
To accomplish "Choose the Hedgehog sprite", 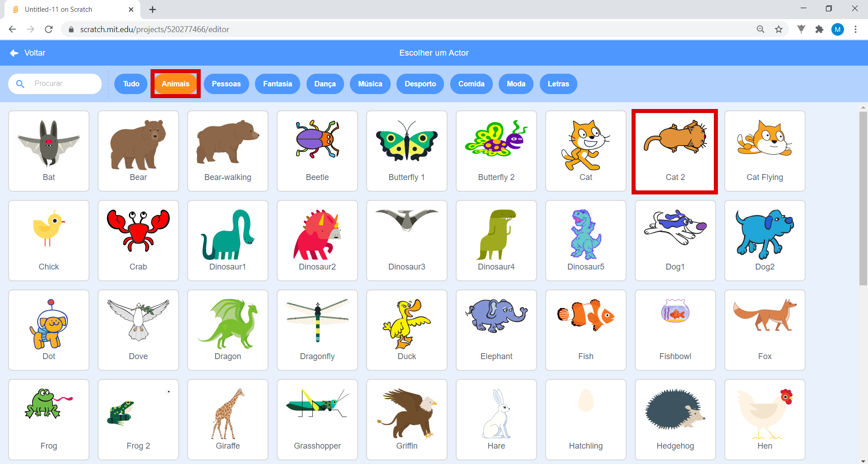I will [x=675, y=420].
